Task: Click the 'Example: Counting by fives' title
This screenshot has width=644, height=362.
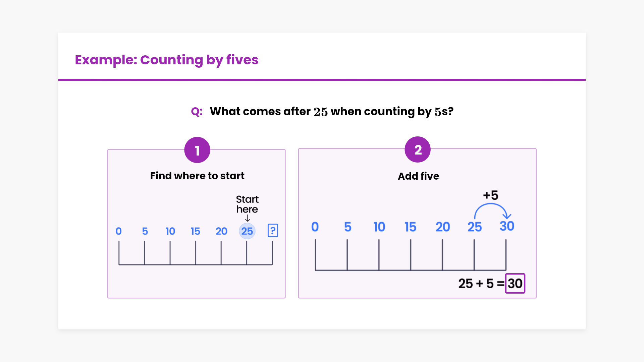Action: 166,60
